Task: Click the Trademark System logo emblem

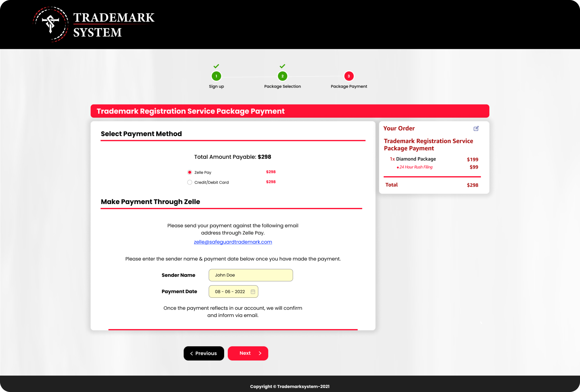Action: [51, 24]
